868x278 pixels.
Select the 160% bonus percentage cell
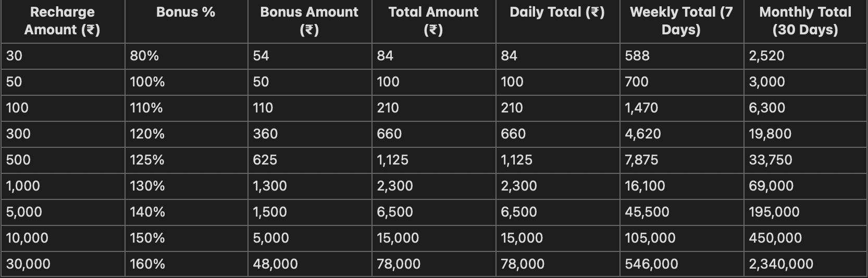(x=147, y=264)
